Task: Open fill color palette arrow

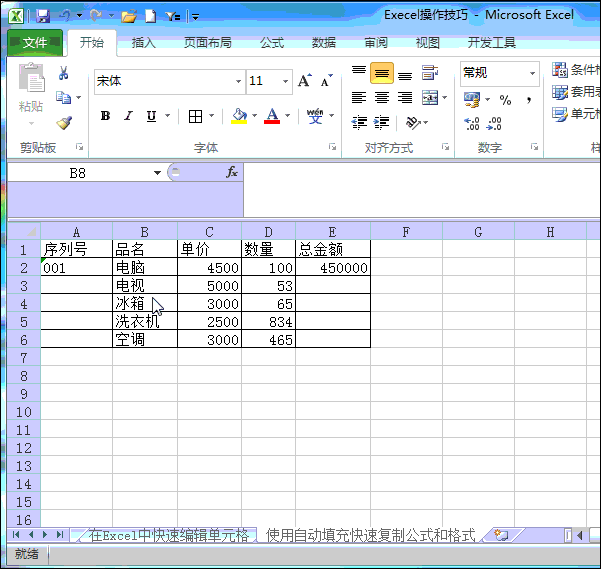Action: click(x=255, y=116)
